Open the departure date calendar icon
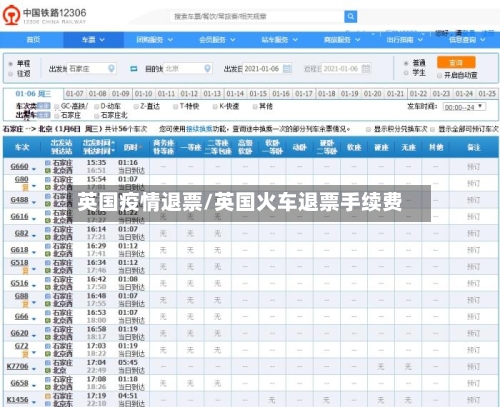 click(x=287, y=69)
